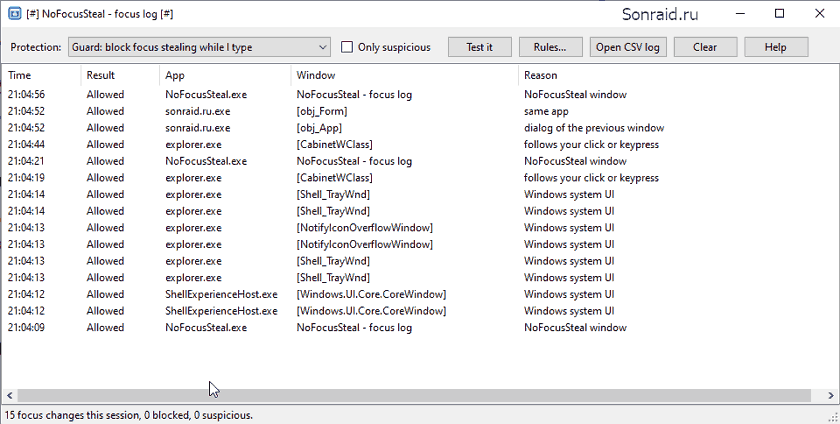Click the left arrow of horizontal scrollbar
This screenshot has height=424, width=840.
pyautogui.click(x=9, y=396)
